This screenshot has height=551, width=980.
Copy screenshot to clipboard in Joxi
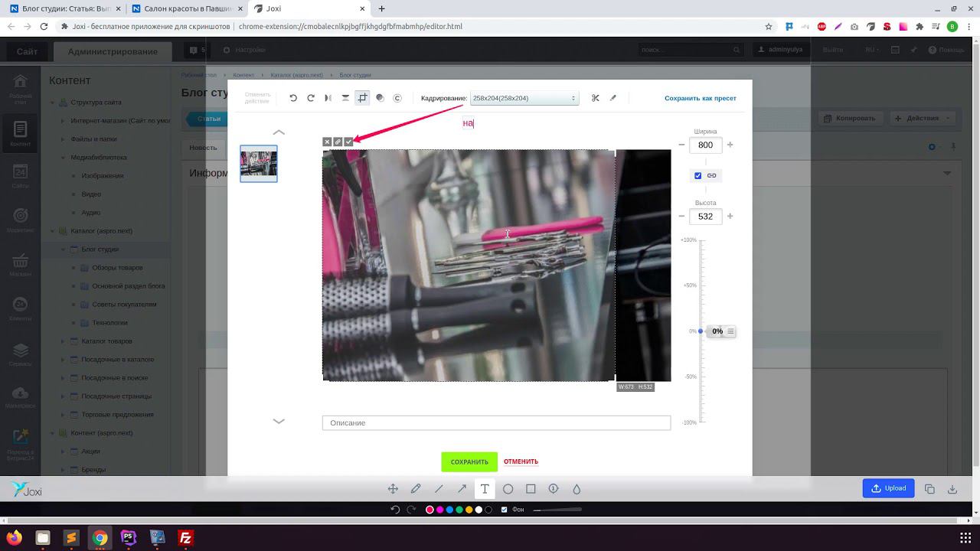(x=929, y=489)
